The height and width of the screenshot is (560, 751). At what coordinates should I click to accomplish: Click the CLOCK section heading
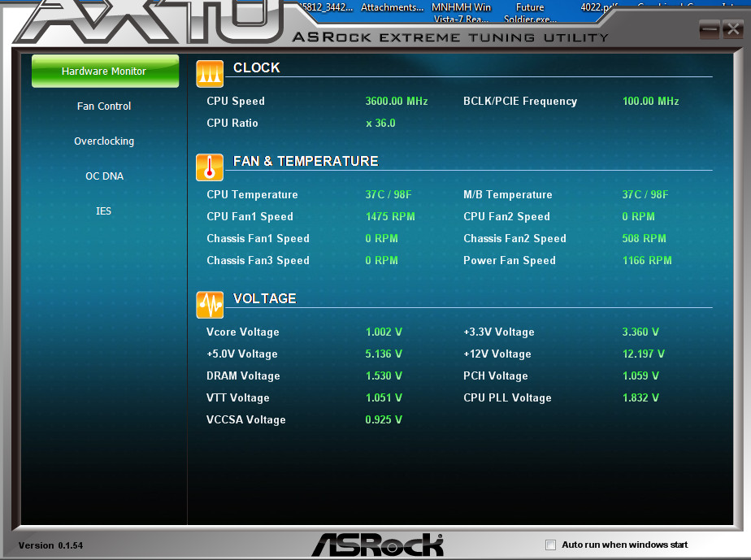257,67
